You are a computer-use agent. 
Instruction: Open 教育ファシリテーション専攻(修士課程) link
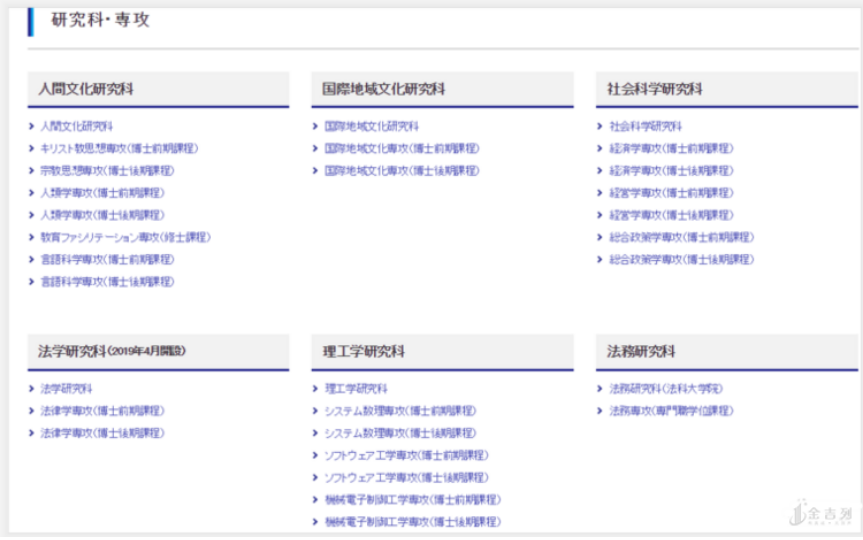[125, 238]
